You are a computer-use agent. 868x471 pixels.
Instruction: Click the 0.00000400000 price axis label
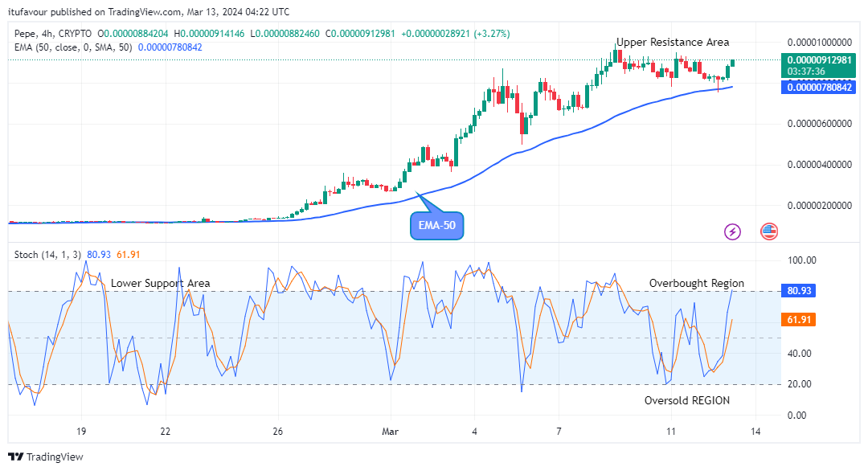(x=819, y=165)
